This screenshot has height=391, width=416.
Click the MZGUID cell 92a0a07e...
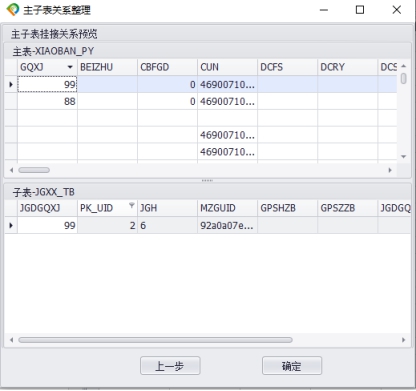[x=227, y=226]
